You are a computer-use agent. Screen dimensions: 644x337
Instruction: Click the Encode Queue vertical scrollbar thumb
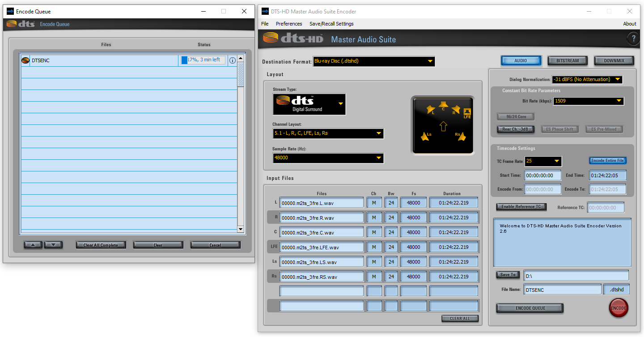coord(241,74)
